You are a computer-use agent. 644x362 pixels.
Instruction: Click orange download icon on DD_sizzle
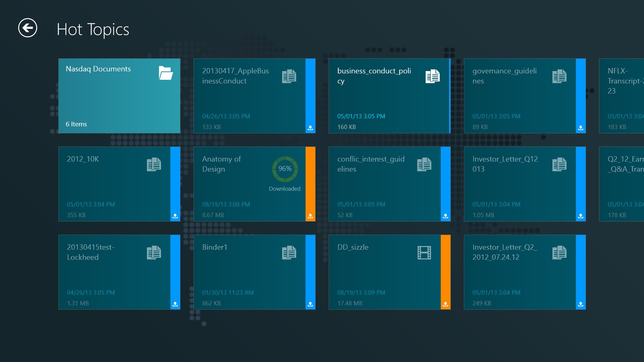pos(445,304)
